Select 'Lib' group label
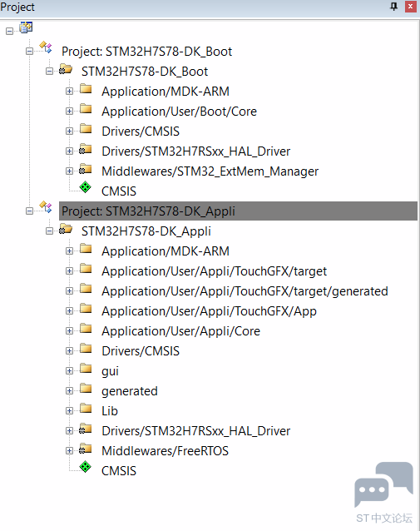 click(x=110, y=411)
